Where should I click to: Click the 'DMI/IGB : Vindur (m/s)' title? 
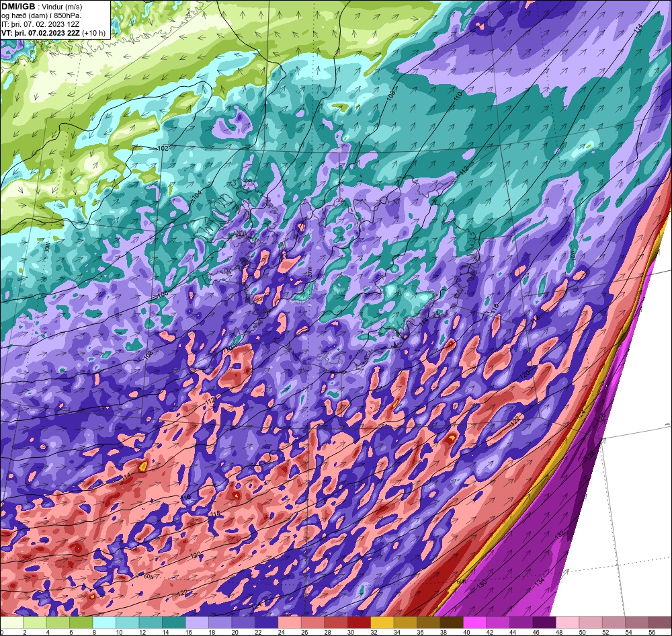click(42, 7)
